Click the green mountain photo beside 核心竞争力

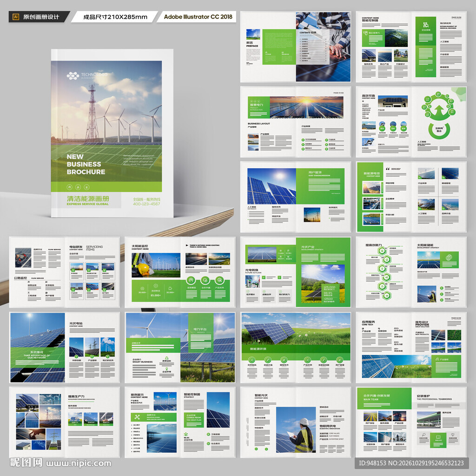point(396,38)
